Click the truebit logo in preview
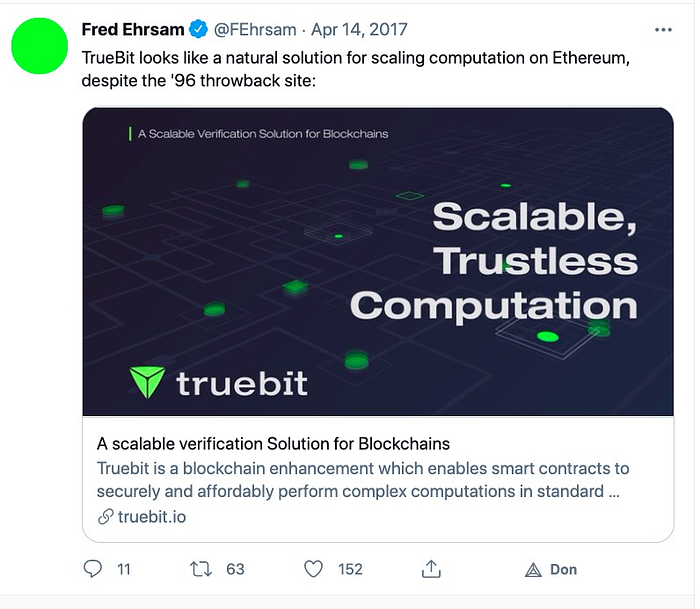This screenshot has width=700, height=609. [x=218, y=383]
